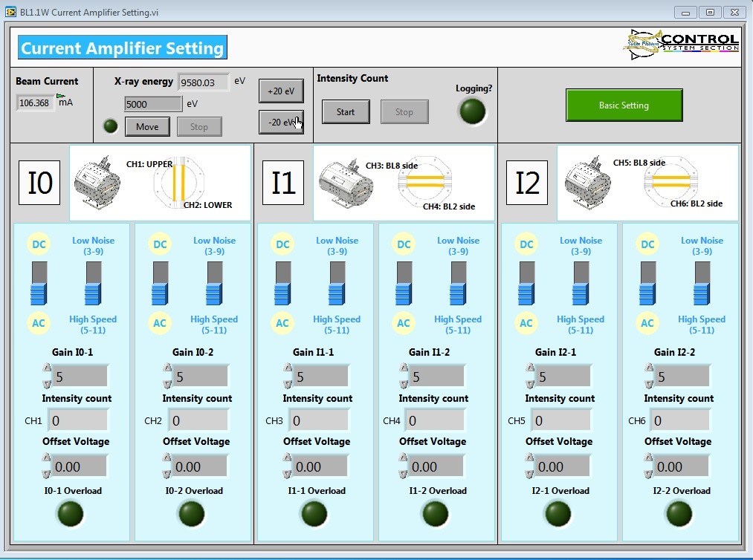
Task: Click the +20 eV button
Action: 281,91
